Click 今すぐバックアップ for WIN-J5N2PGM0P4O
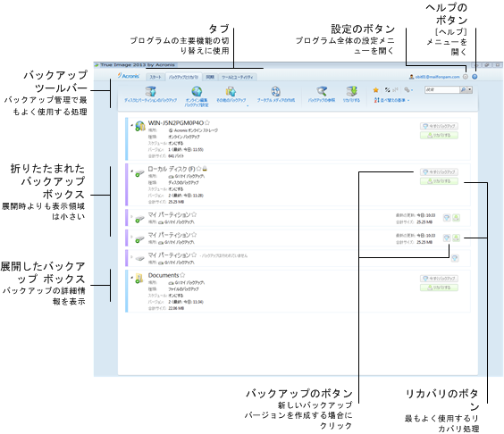Screen dimensions: 504x434 point(439,126)
